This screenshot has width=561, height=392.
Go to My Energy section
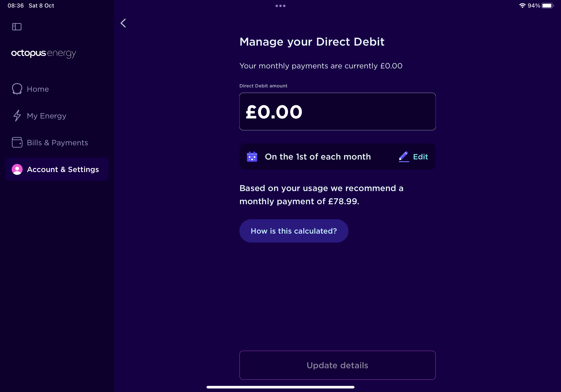47,116
